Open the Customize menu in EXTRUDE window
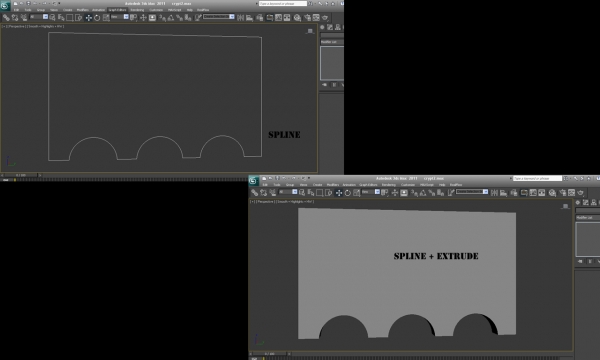 tap(408, 184)
